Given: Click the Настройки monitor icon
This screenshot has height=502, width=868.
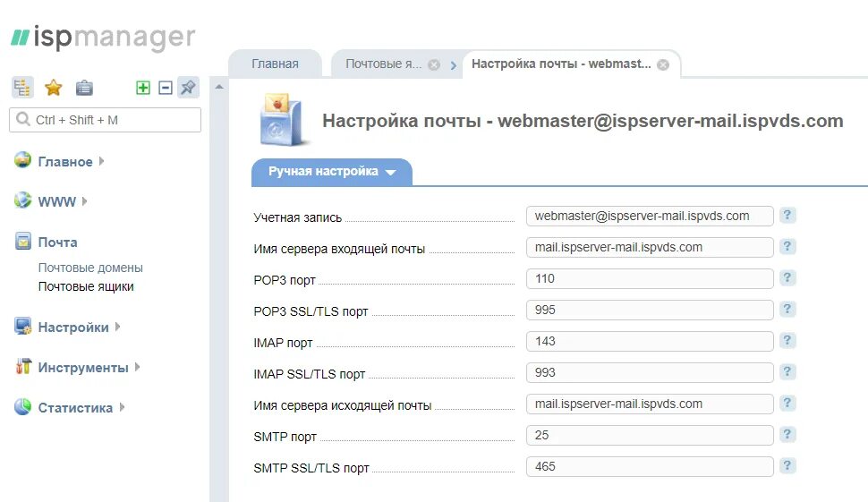Looking at the screenshot, I should point(22,326).
